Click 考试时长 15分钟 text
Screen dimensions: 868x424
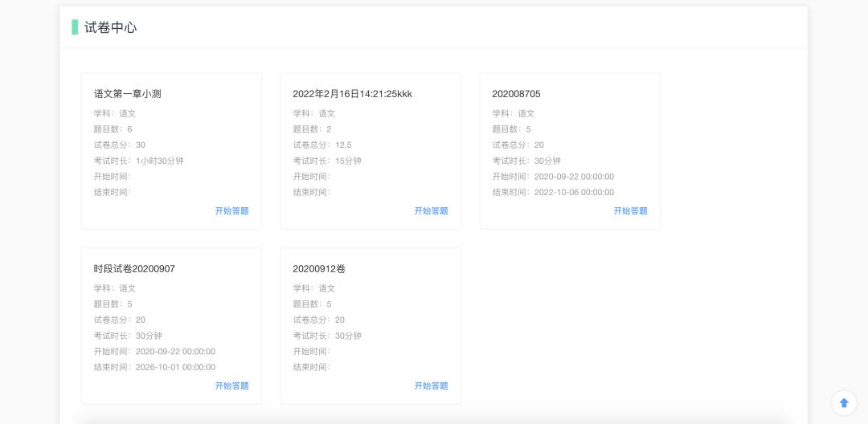point(327,161)
